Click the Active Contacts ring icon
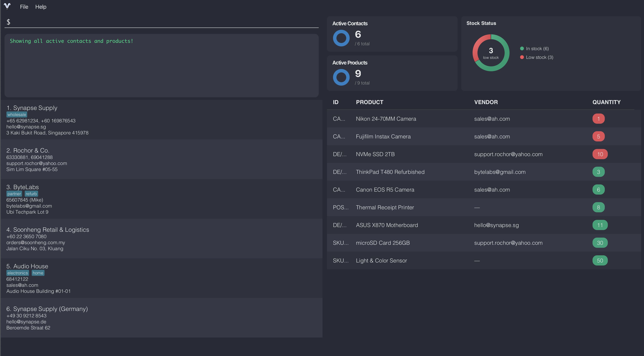This screenshot has height=356, width=644. click(x=341, y=38)
